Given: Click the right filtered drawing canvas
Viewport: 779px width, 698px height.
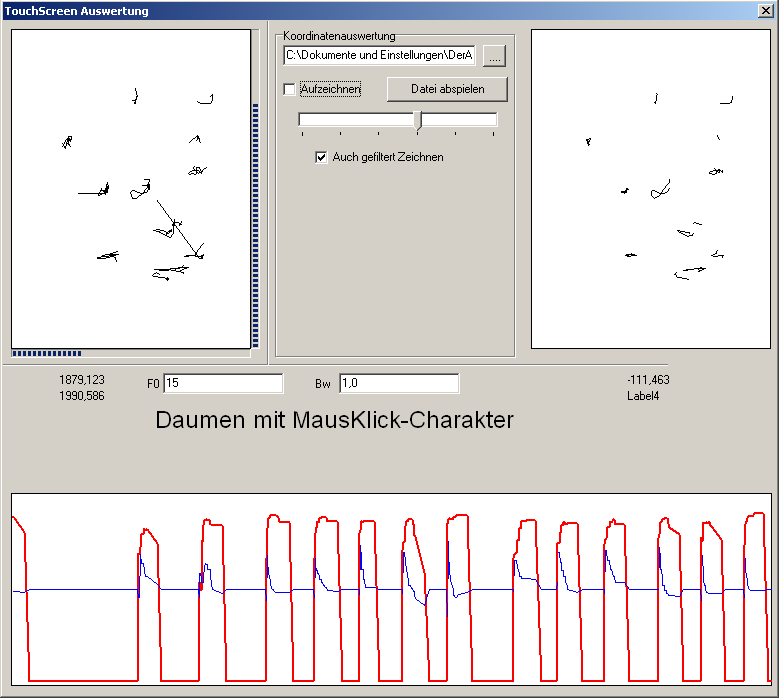Looking at the screenshot, I should point(651,189).
